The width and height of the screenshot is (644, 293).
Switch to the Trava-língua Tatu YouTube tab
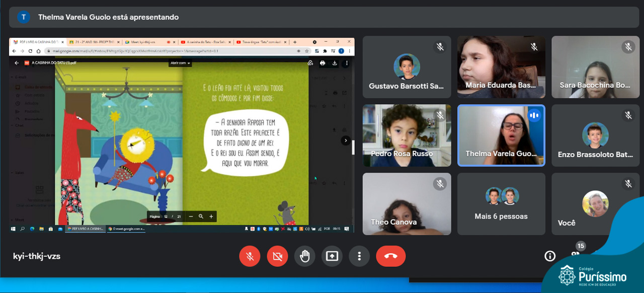[261, 42]
